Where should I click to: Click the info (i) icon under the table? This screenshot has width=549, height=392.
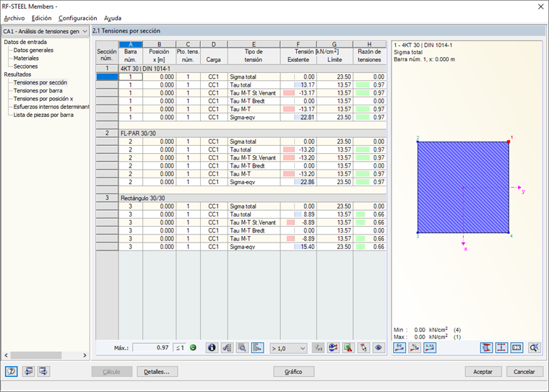point(212,348)
